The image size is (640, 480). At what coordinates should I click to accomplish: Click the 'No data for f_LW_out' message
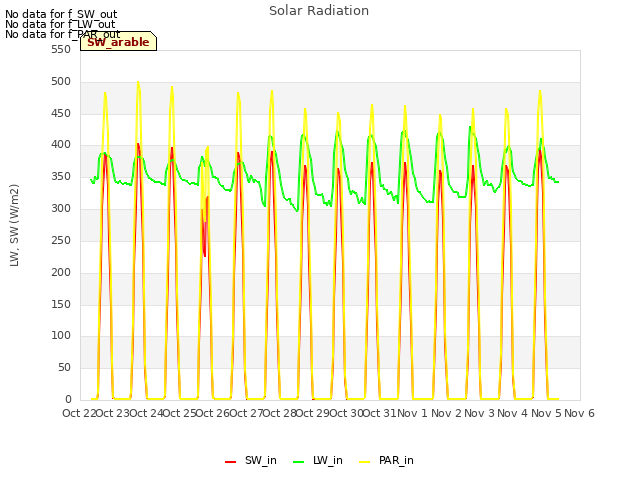coord(60,24)
